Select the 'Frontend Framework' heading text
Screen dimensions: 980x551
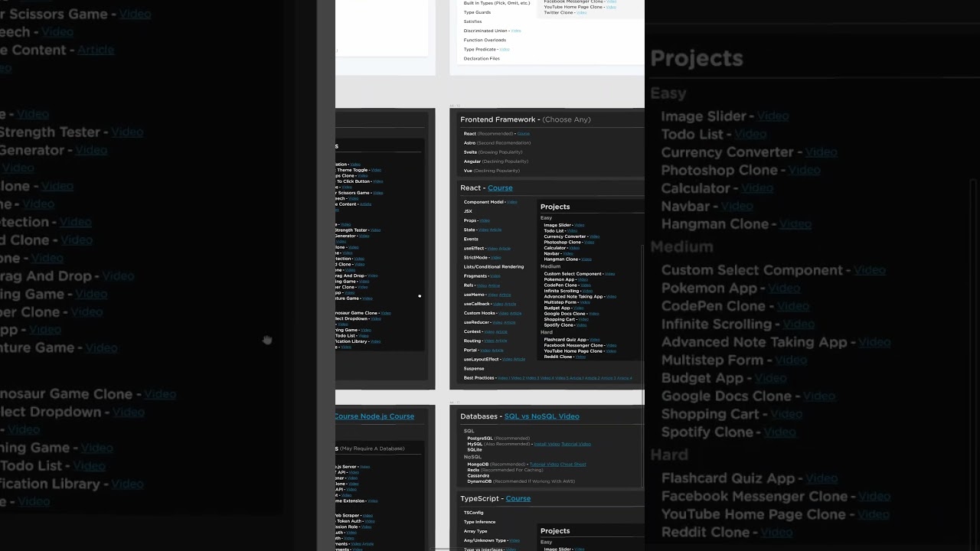point(498,119)
